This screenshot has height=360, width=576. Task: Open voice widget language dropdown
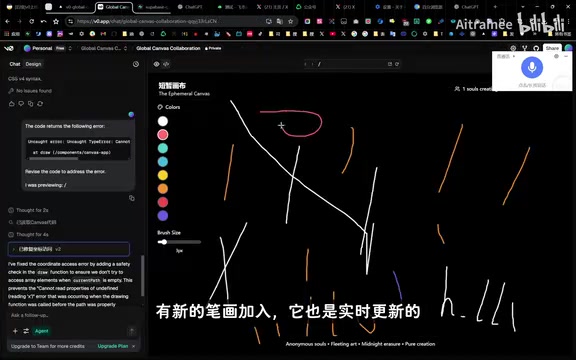(x=506, y=56)
